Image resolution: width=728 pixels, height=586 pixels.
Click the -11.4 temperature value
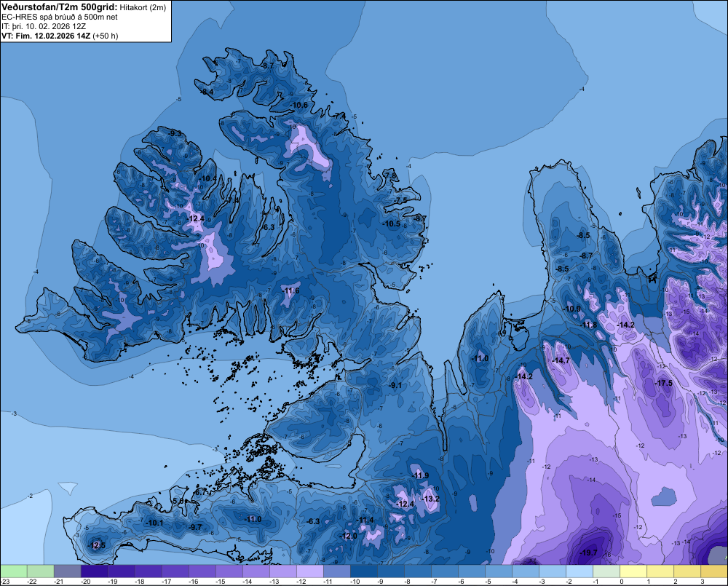(x=365, y=520)
